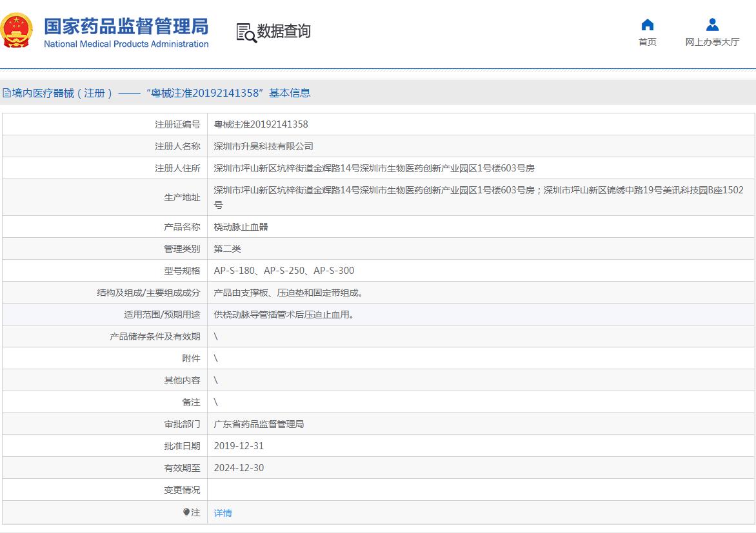Click the national emblem logo

pos(17,31)
